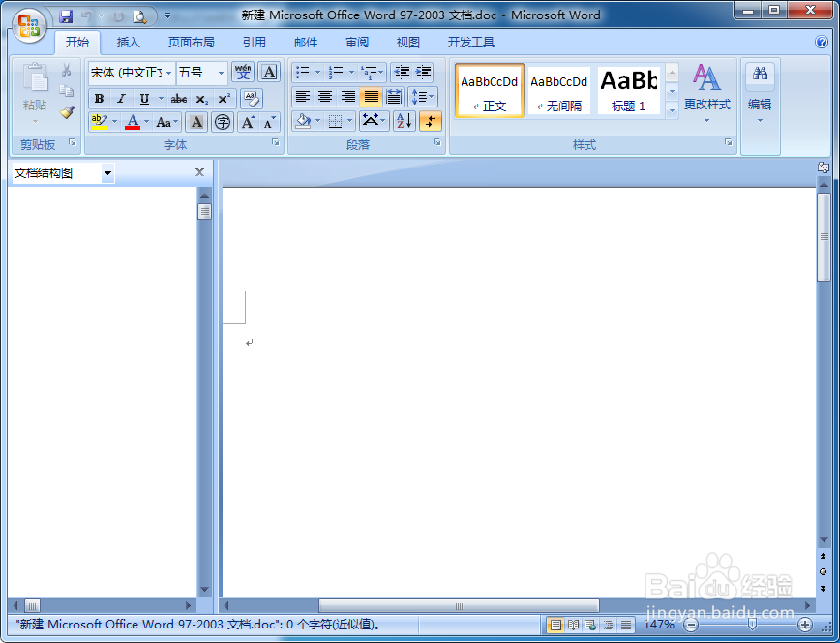Toggle align text left
Viewport: 840px width, 643px height.
pyautogui.click(x=303, y=97)
